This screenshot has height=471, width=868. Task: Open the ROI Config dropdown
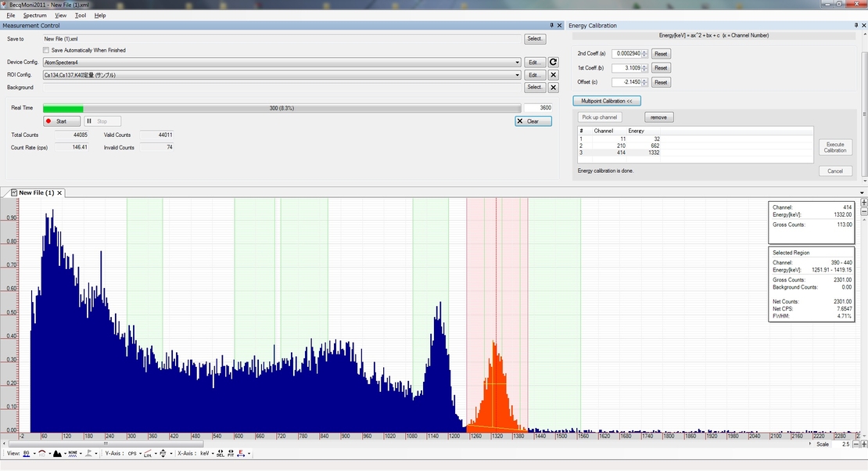517,75
